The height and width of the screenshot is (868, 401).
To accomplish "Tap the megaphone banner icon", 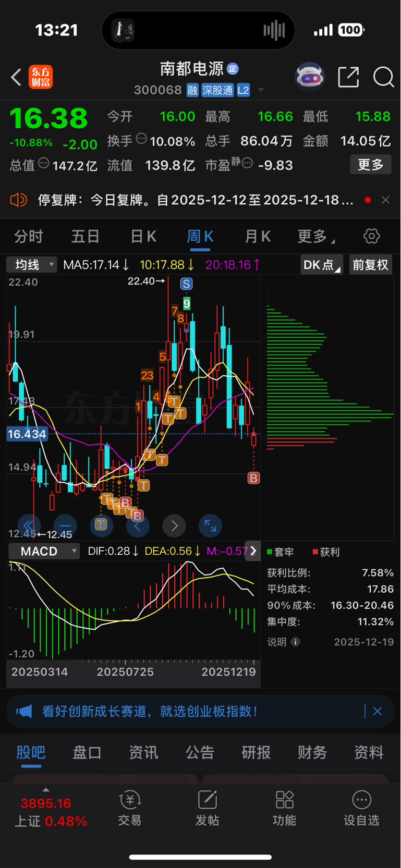I will point(24,711).
